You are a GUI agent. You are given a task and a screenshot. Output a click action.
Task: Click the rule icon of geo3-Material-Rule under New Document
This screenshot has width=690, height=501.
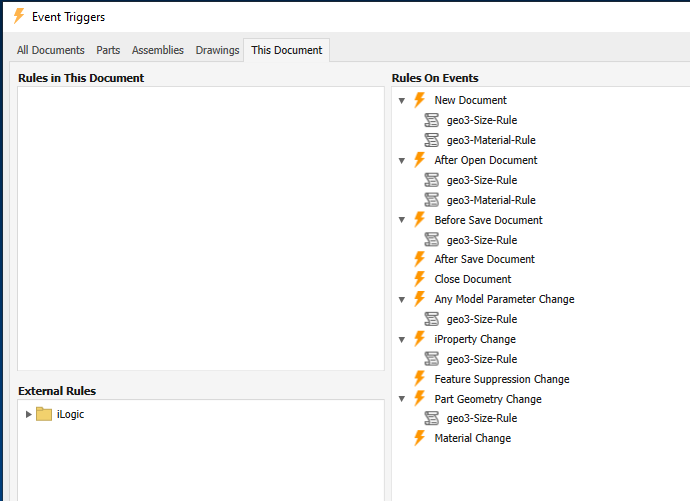(432, 140)
